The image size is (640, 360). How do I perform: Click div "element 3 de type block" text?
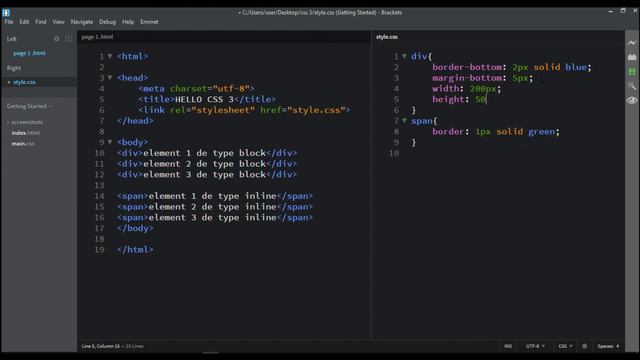(204, 174)
